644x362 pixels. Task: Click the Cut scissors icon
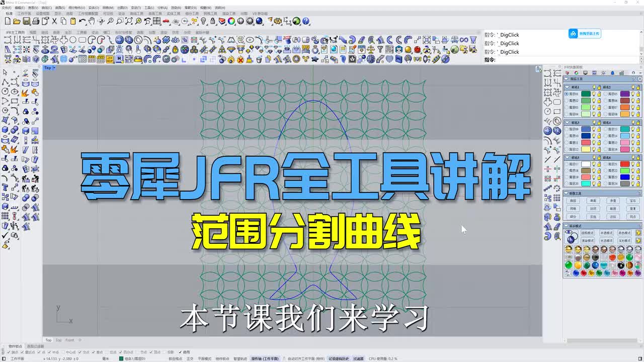pos(55,21)
